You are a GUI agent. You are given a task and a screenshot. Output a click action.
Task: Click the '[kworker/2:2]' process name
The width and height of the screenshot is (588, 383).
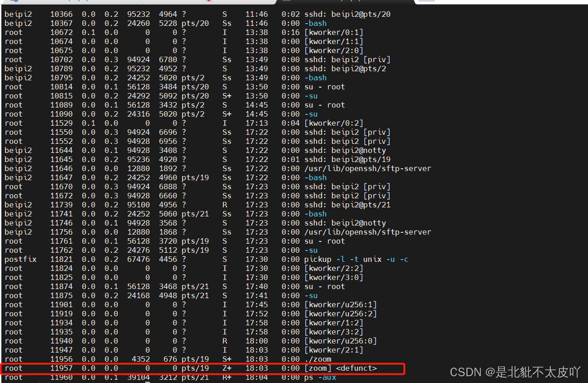pyautogui.click(x=334, y=268)
